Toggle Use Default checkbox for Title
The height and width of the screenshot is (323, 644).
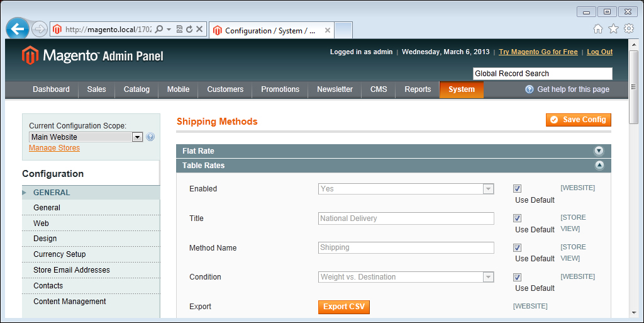[x=517, y=218]
